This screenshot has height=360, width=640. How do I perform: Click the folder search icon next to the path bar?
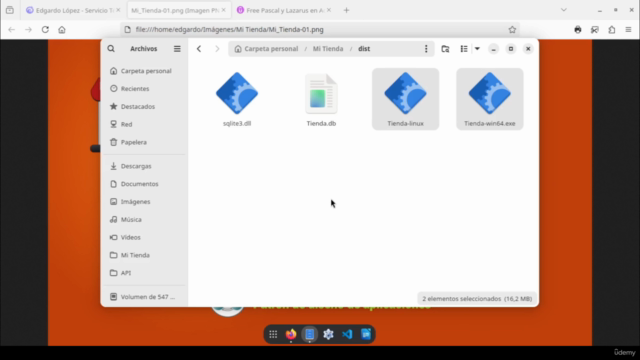click(445, 49)
